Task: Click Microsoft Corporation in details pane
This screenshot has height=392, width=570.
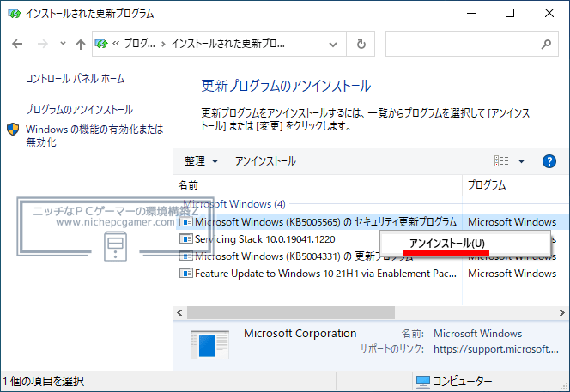Action: [x=300, y=333]
